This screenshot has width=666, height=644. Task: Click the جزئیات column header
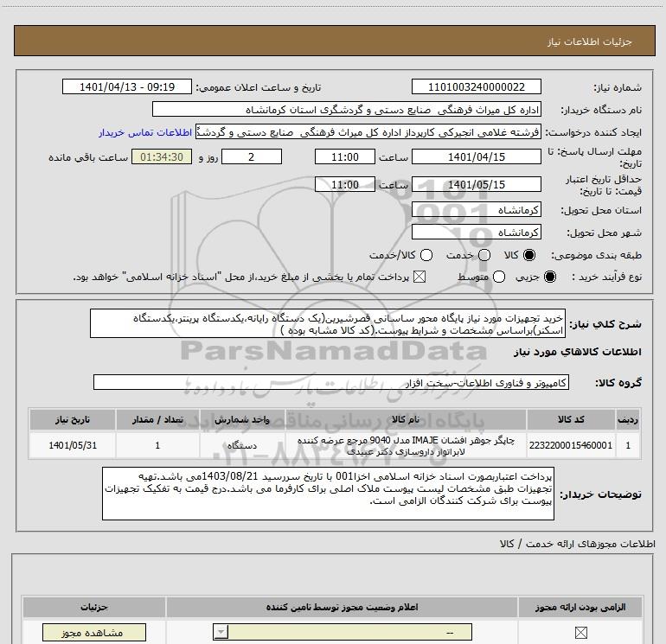click(94, 607)
